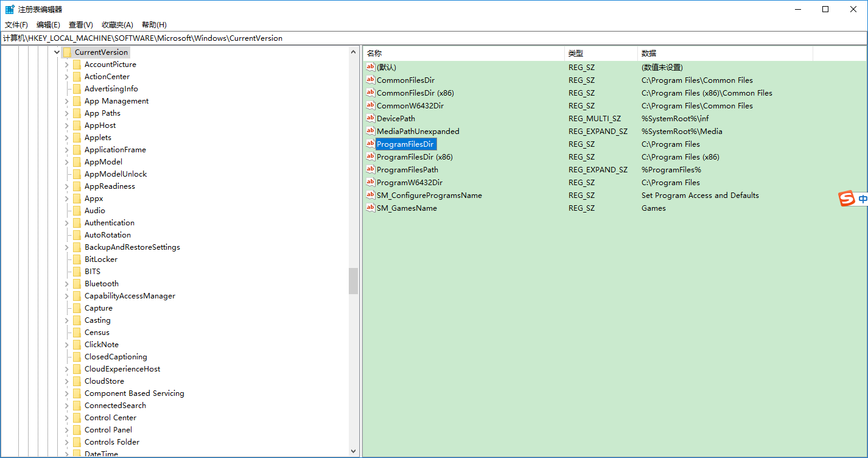Select the BITS tree key

[93, 272]
